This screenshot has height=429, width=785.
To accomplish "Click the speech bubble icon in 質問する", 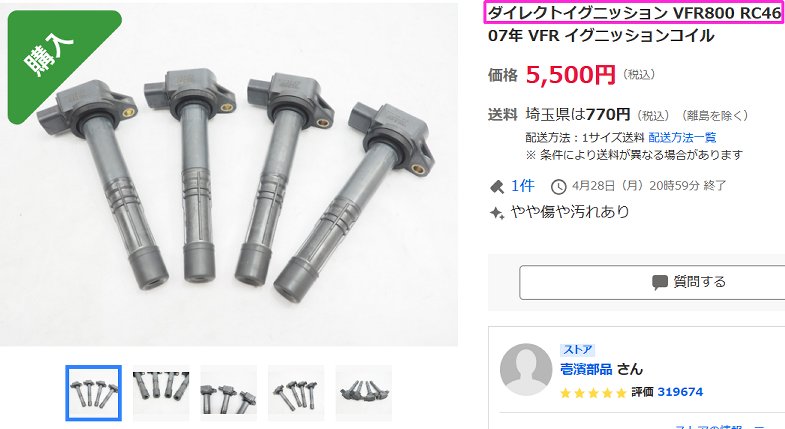I will [660, 282].
